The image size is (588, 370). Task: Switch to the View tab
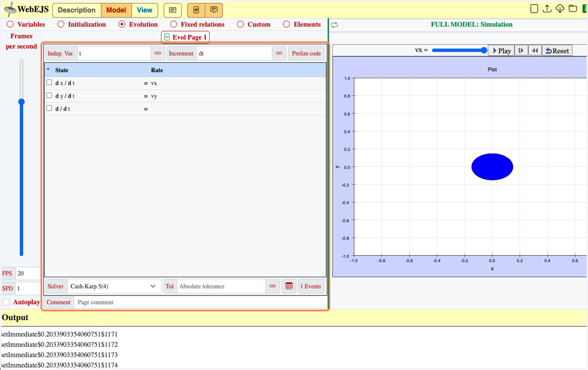click(145, 10)
